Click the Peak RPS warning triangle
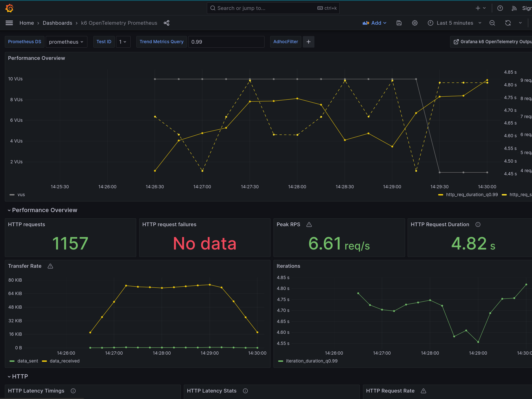532x399 pixels. point(309,225)
